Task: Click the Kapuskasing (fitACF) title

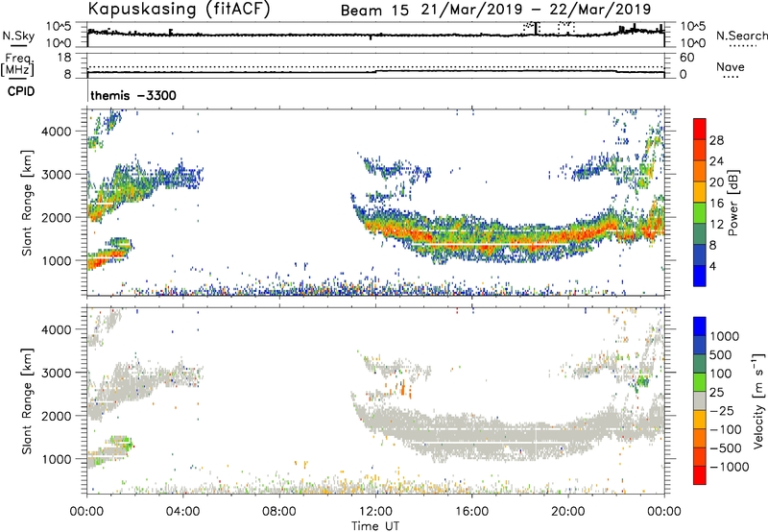Action: [179, 9]
